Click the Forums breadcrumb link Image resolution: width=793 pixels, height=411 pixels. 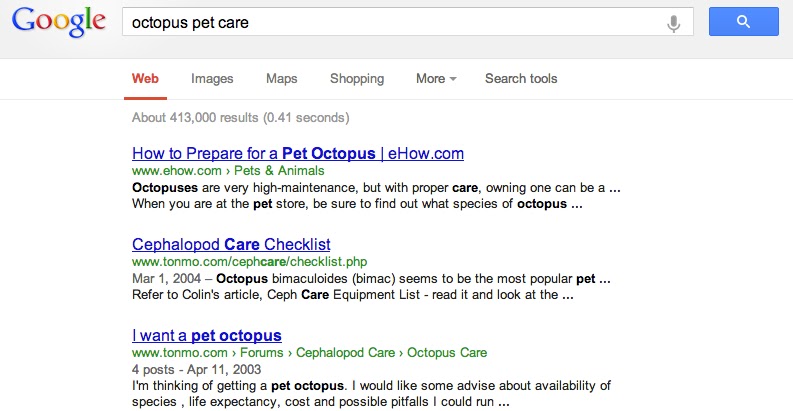pyautogui.click(x=261, y=352)
